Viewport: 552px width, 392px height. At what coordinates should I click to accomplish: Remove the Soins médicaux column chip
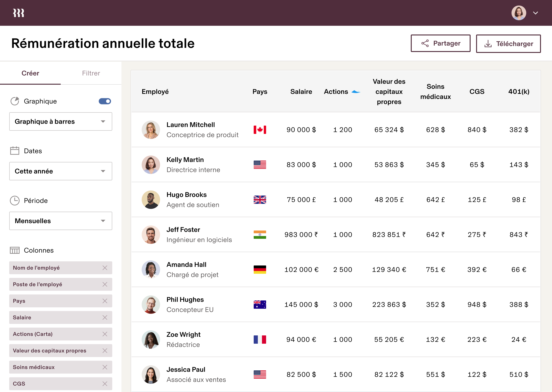[x=105, y=367]
